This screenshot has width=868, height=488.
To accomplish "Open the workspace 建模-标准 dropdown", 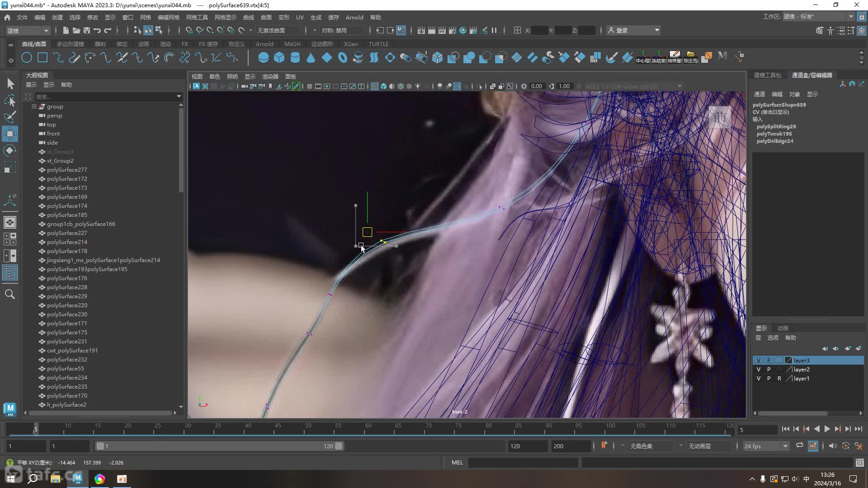I will 818,17.
